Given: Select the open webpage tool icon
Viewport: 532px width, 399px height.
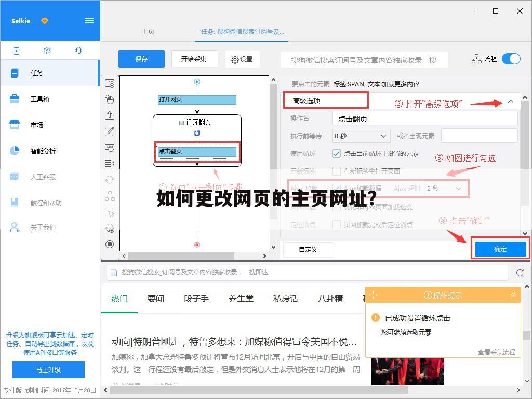Looking at the screenshot, I should 110,84.
